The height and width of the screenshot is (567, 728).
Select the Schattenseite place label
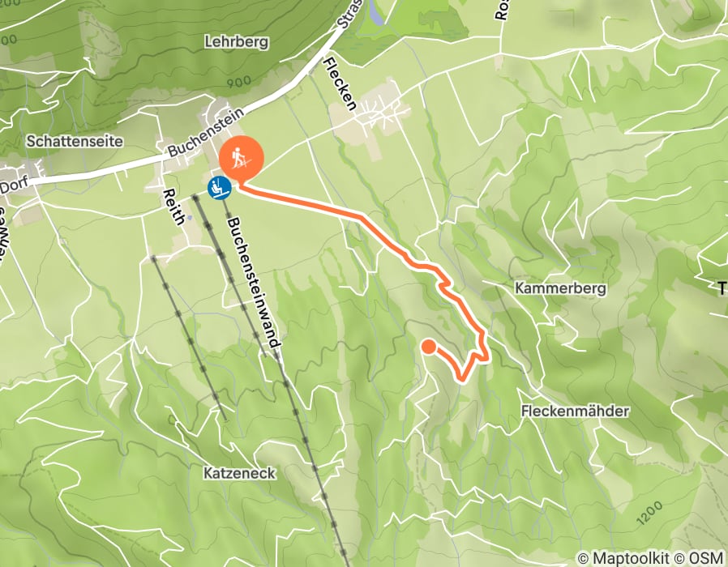click(75, 142)
